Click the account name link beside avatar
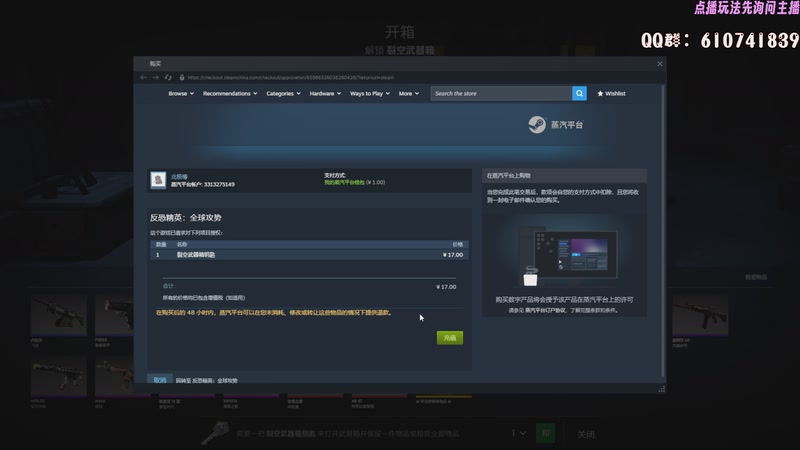The width and height of the screenshot is (800, 450). 179,177
